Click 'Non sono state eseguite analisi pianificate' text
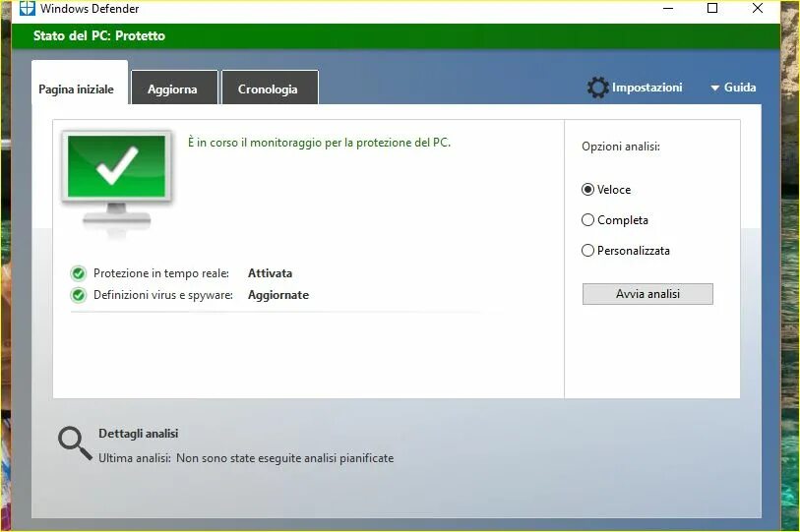The width and height of the screenshot is (800, 532). click(x=284, y=458)
